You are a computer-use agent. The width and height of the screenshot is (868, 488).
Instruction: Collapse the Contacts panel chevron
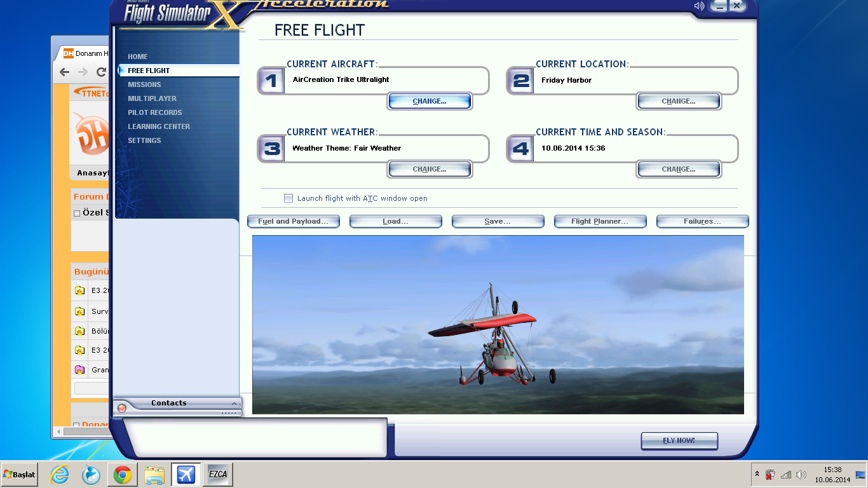[x=234, y=403]
